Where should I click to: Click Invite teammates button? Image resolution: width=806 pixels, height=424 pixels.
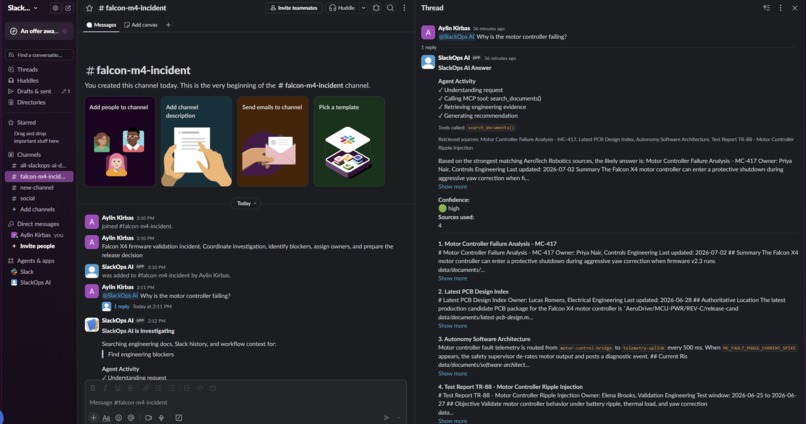294,8
